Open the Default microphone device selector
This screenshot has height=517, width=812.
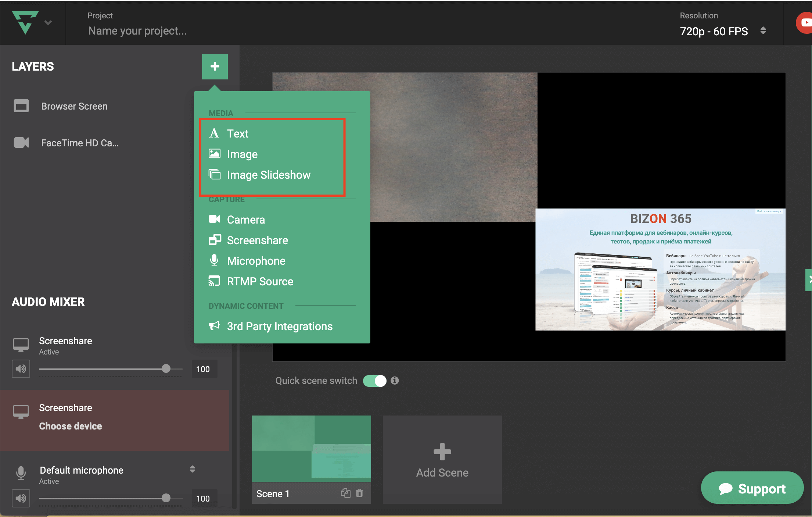coord(192,469)
